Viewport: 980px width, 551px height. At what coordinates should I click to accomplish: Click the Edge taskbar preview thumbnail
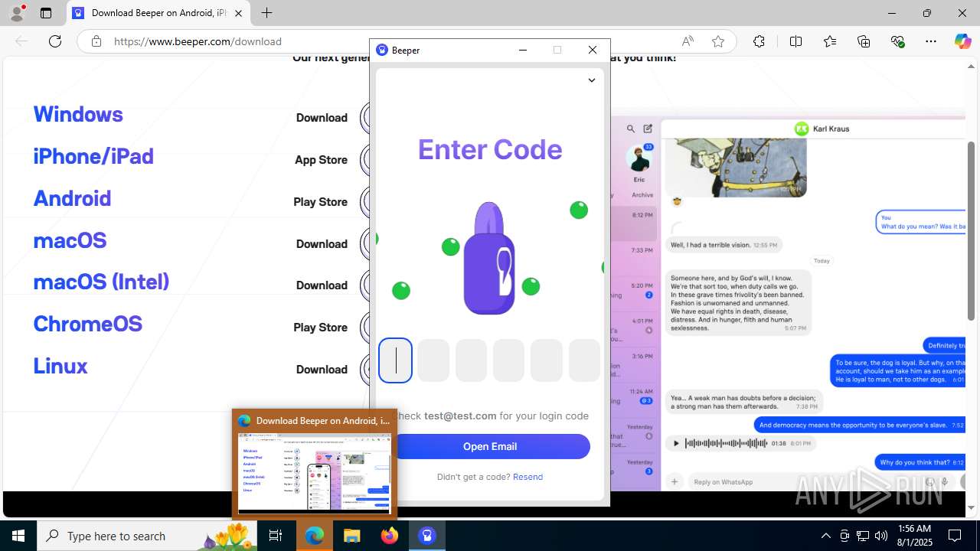coord(315,472)
